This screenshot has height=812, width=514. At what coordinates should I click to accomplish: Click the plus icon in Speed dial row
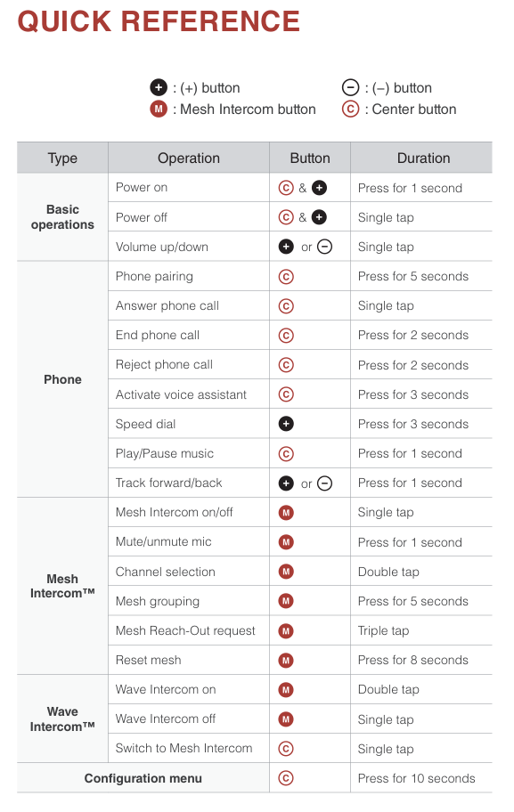pyautogui.click(x=286, y=424)
